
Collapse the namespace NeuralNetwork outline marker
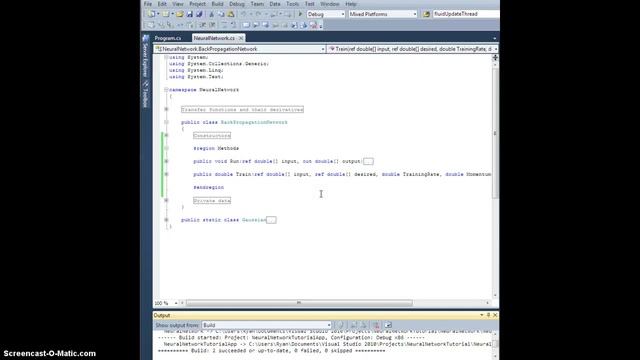pos(166,89)
